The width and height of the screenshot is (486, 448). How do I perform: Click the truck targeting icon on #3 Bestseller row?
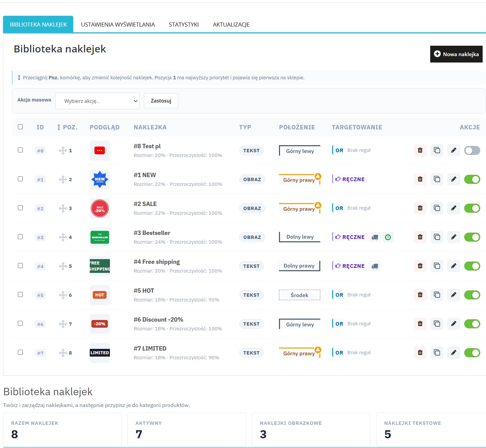coord(374,237)
